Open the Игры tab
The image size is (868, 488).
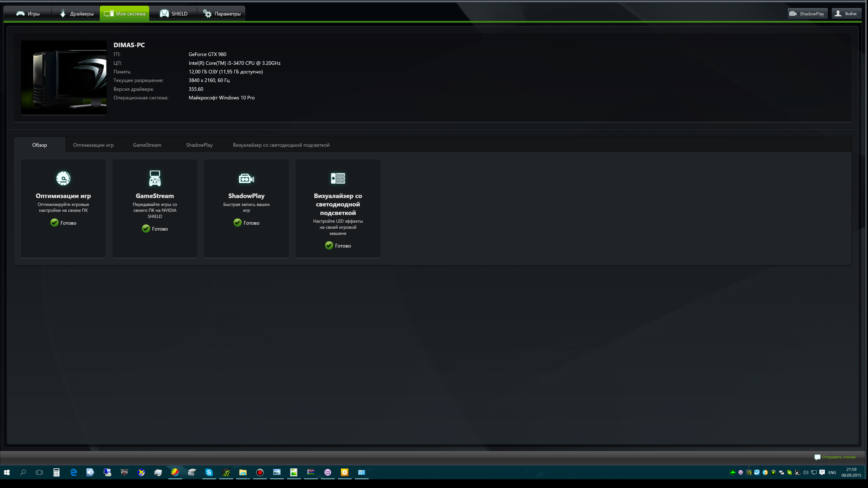pyautogui.click(x=28, y=14)
